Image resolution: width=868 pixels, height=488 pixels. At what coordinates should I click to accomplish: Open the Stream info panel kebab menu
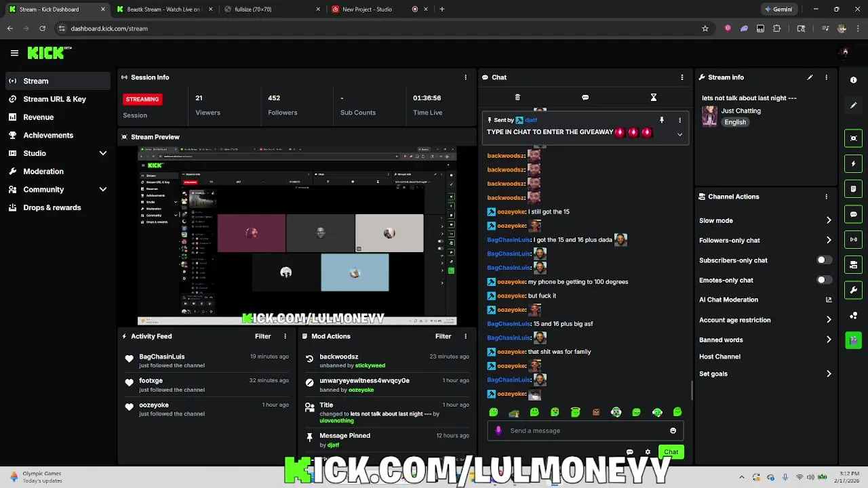826,77
